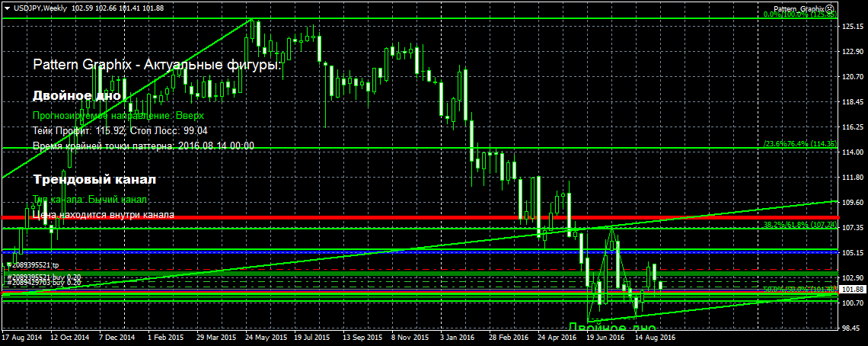Select the 'Трендовый канал' heading
This screenshot has height=346, width=868.
[94, 180]
